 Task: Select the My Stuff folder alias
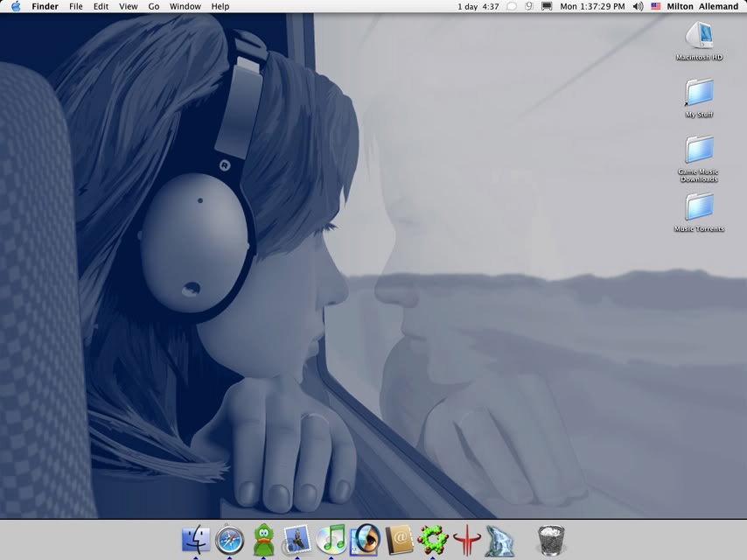point(700,98)
